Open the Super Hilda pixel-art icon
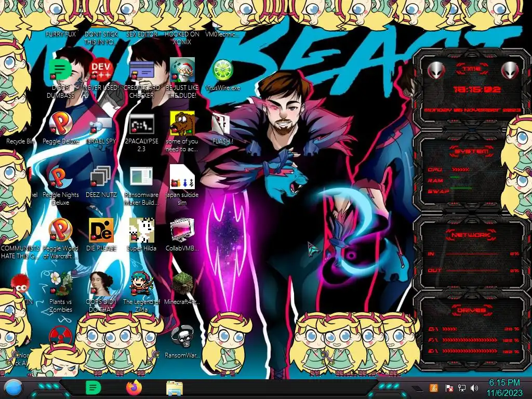This screenshot has height=399, width=532. coord(141,230)
